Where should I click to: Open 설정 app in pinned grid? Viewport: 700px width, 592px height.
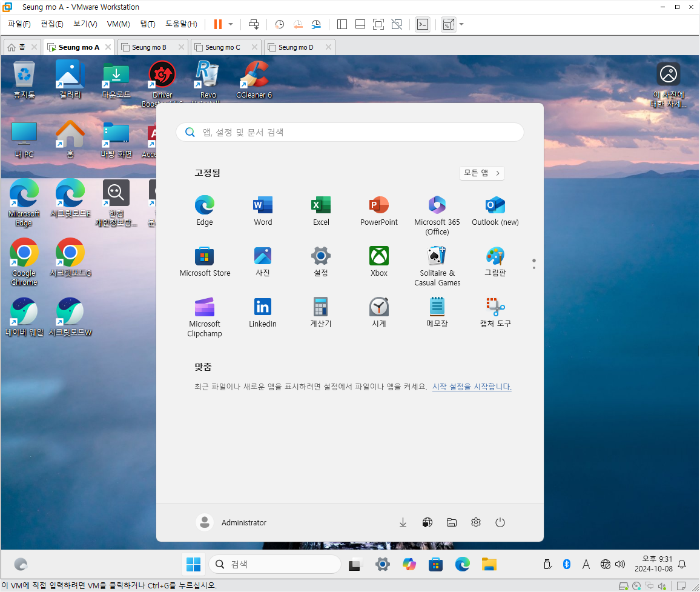[x=320, y=261]
